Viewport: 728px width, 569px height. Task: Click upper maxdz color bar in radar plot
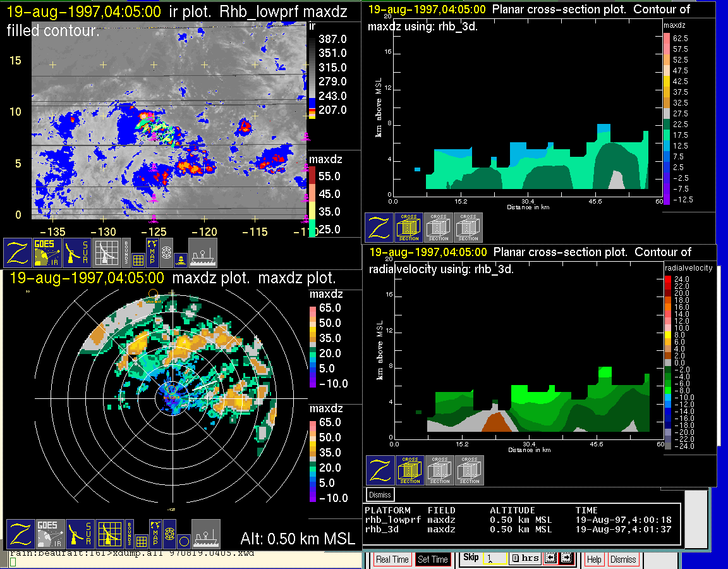(x=313, y=346)
